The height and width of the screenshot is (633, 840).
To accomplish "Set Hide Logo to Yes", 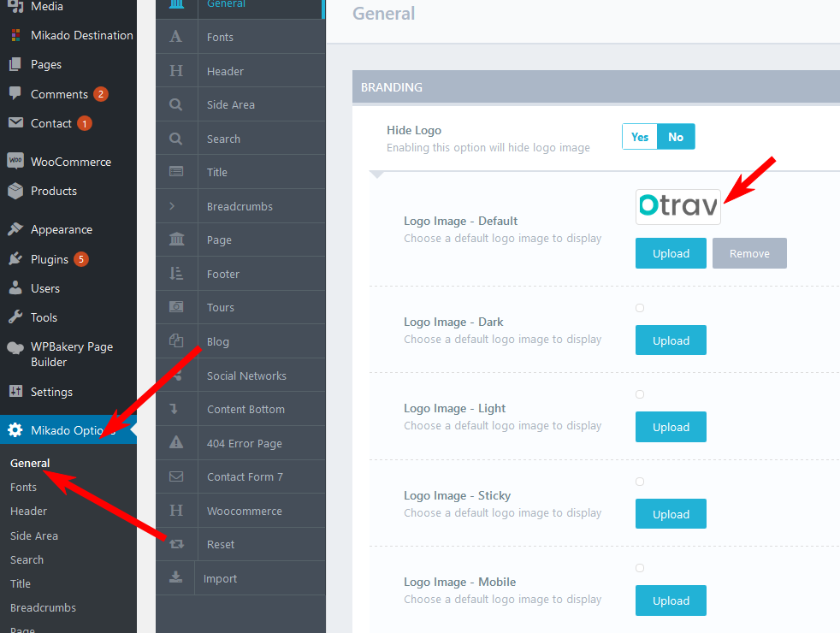I will coord(640,137).
